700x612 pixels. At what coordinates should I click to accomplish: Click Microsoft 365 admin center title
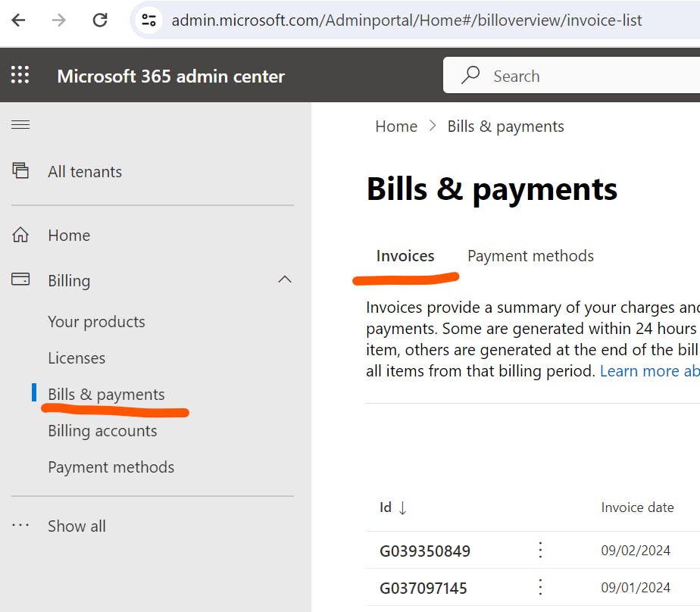[171, 76]
